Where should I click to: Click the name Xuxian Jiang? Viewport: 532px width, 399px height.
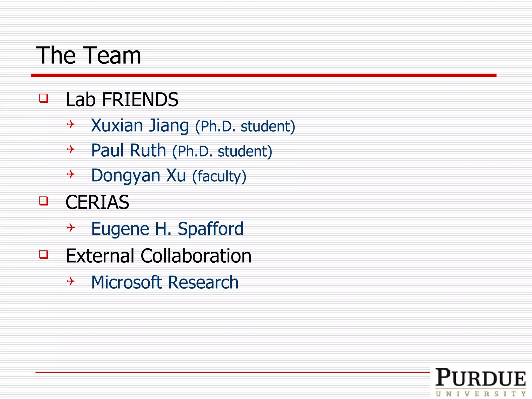click(140, 125)
